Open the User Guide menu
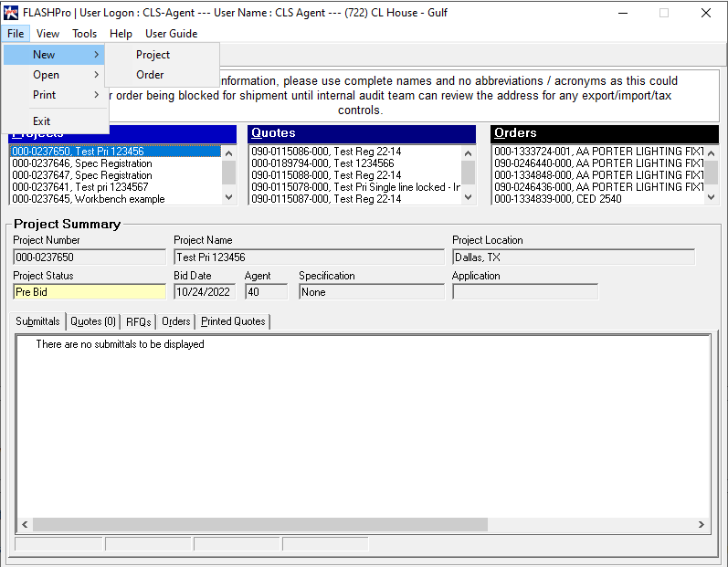Screen dimensions: 728x567 click(171, 34)
